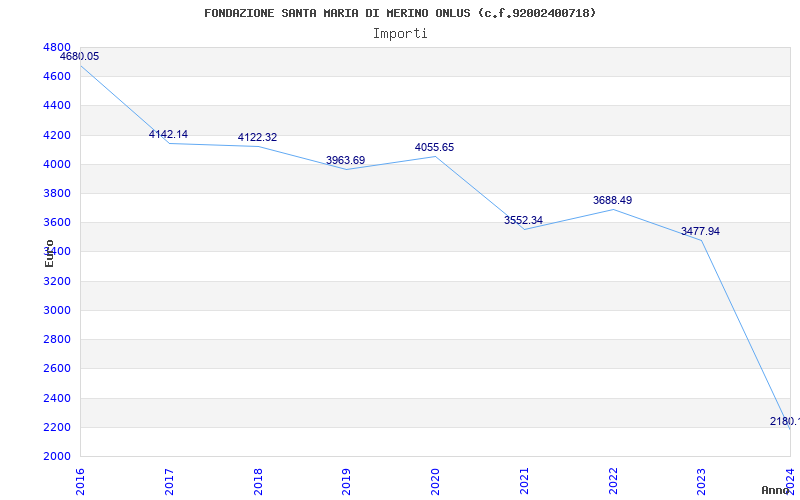Select the 2017 x-axis tick label
This screenshot has width=800, height=500.
[169, 481]
